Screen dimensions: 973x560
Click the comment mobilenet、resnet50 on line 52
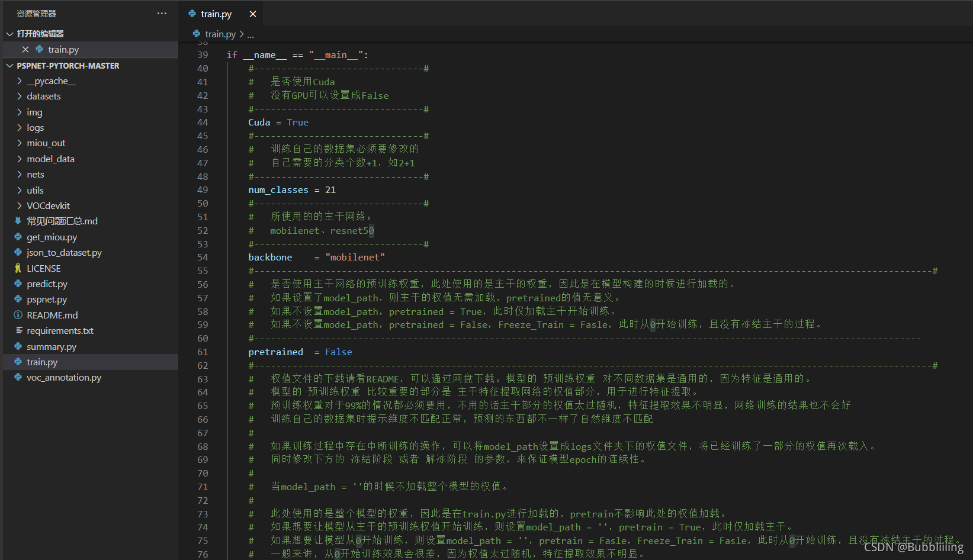[322, 231]
